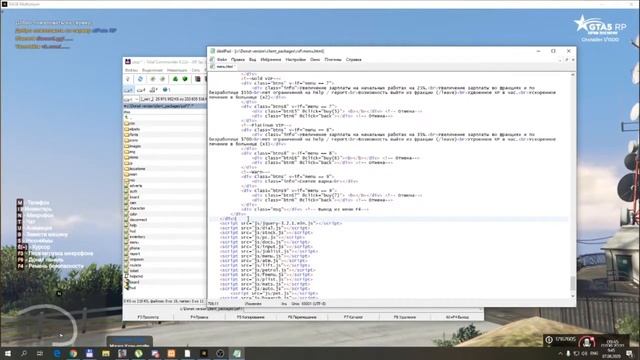The width and height of the screenshot is (640, 360).
Task: Open the Справка menu in AkelPad
Action: pyautogui.click(x=353, y=60)
